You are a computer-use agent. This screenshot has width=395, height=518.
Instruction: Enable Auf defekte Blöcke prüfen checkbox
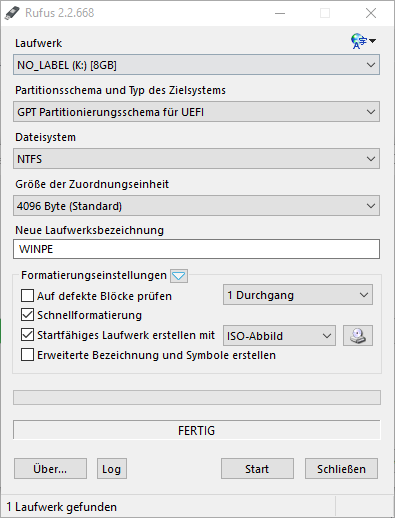click(x=27, y=296)
